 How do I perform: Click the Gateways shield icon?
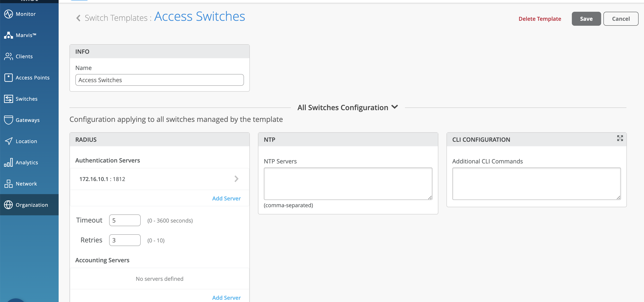coord(9,120)
